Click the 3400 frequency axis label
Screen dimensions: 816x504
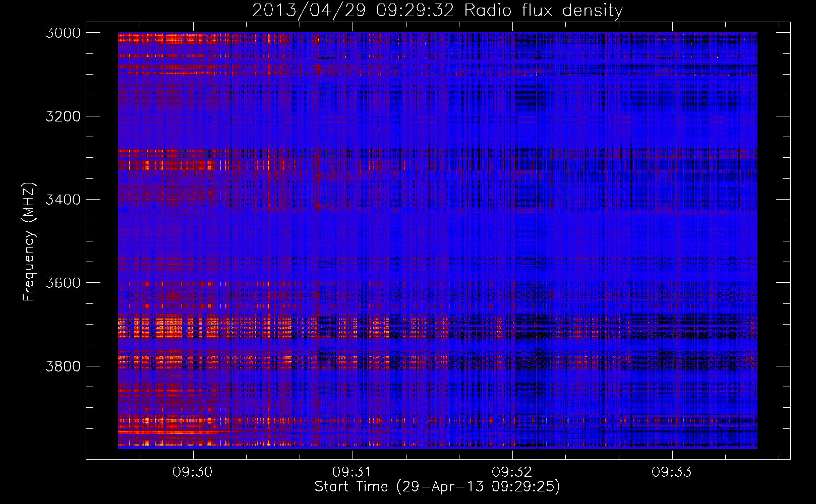pos(63,200)
